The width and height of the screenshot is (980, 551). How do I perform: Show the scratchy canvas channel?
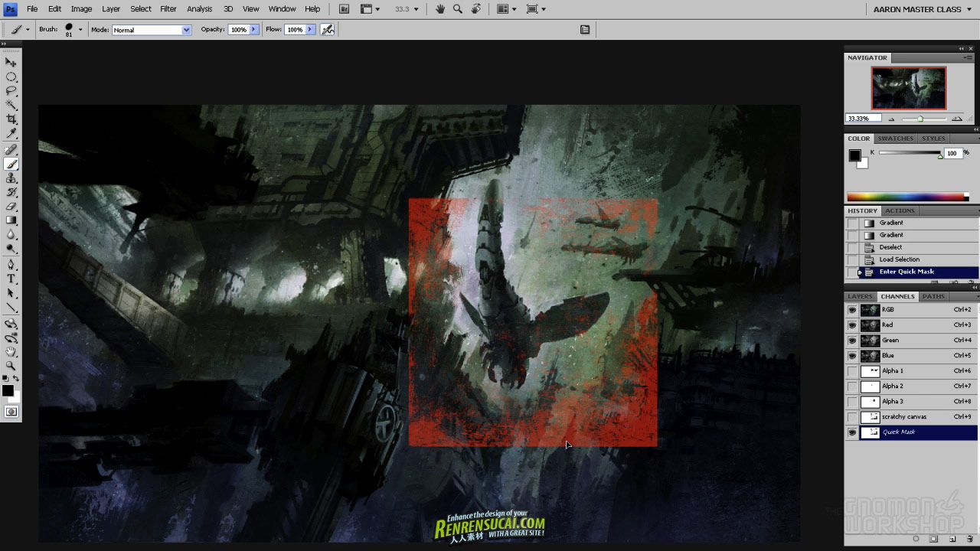pos(852,417)
